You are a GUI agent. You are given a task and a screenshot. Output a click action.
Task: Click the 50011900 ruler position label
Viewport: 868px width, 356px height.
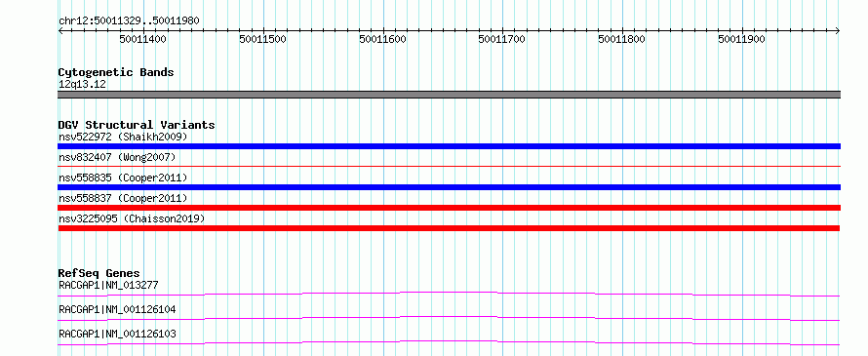pyautogui.click(x=741, y=39)
